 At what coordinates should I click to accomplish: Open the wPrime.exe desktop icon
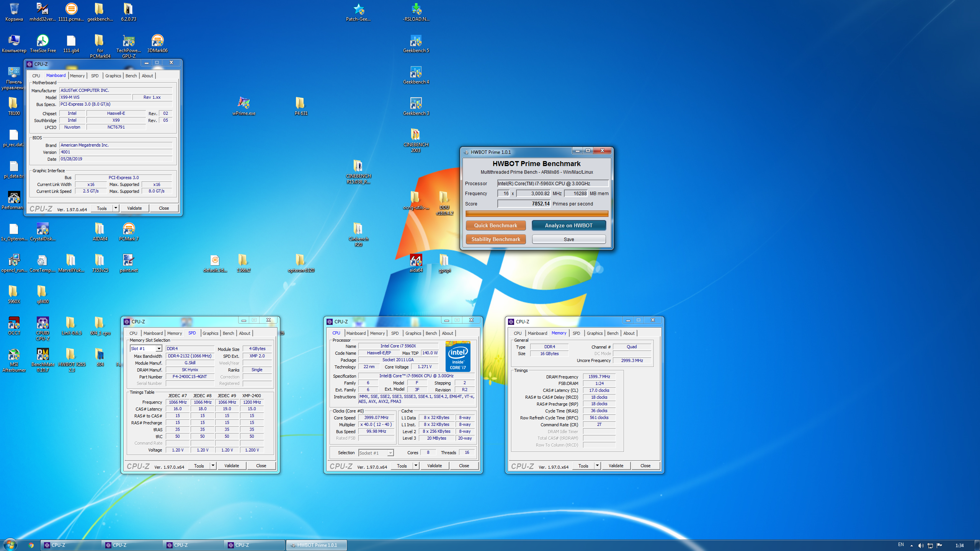tap(244, 106)
